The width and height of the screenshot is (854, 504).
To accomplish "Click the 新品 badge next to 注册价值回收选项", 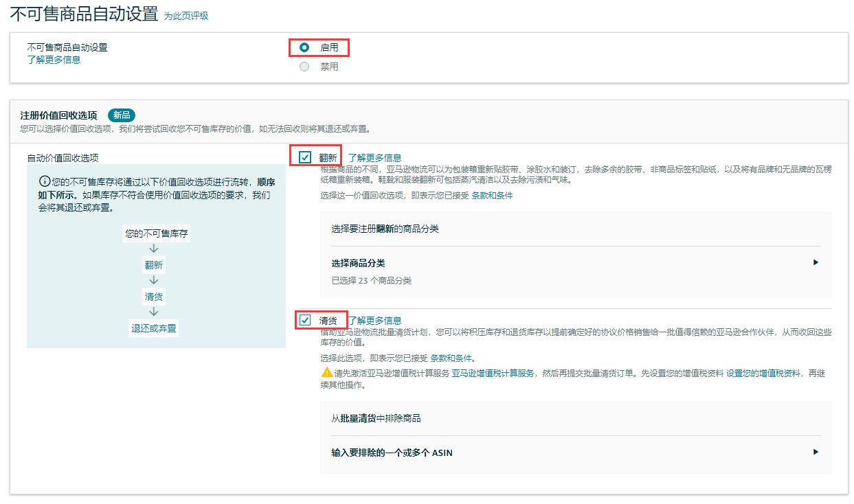I will 121,115.
